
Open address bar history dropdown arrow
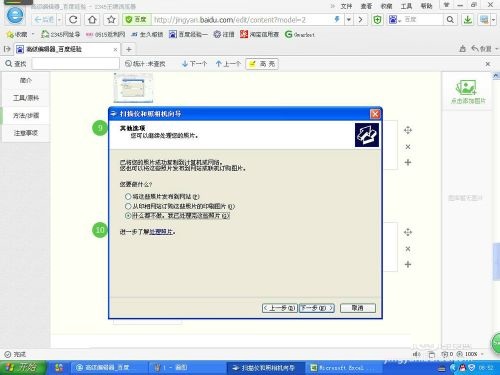(349, 20)
